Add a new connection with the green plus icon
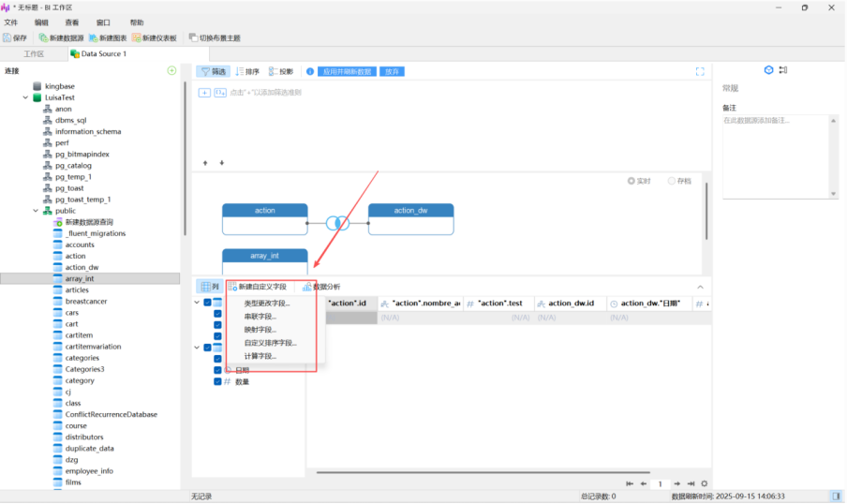This screenshot has height=504, width=847. tap(171, 70)
